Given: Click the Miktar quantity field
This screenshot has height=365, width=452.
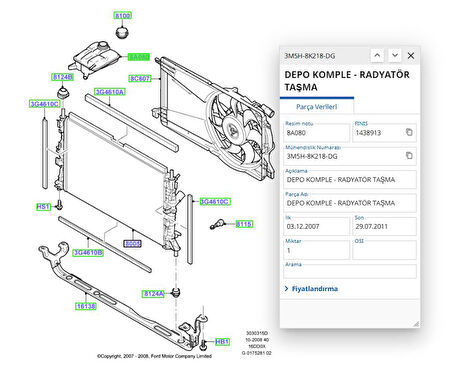Looking at the screenshot, I should (317, 250).
